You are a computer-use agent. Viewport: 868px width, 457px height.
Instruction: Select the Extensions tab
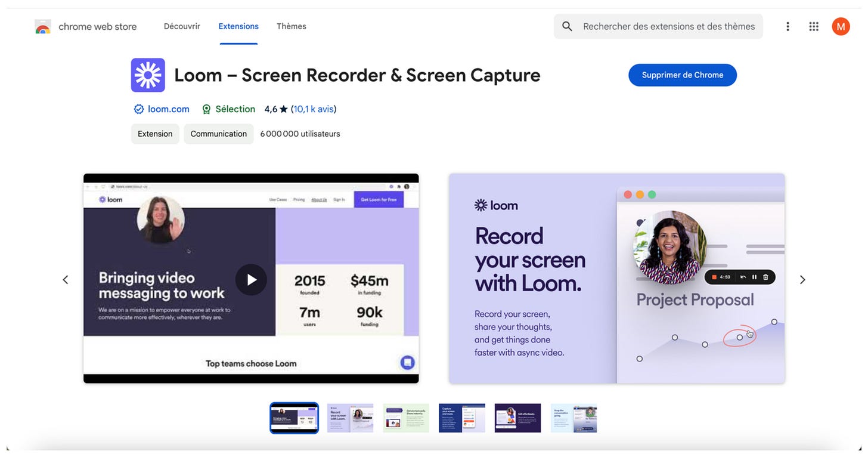click(238, 26)
